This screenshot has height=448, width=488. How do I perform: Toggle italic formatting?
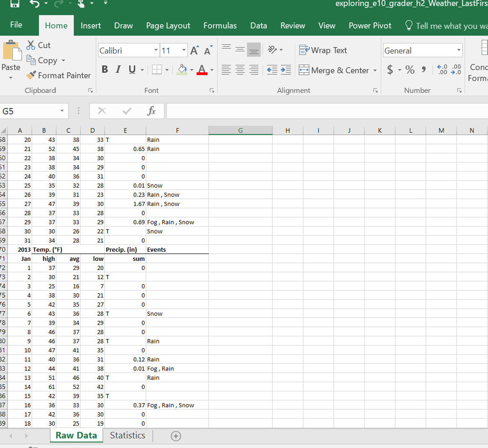point(118,69)
